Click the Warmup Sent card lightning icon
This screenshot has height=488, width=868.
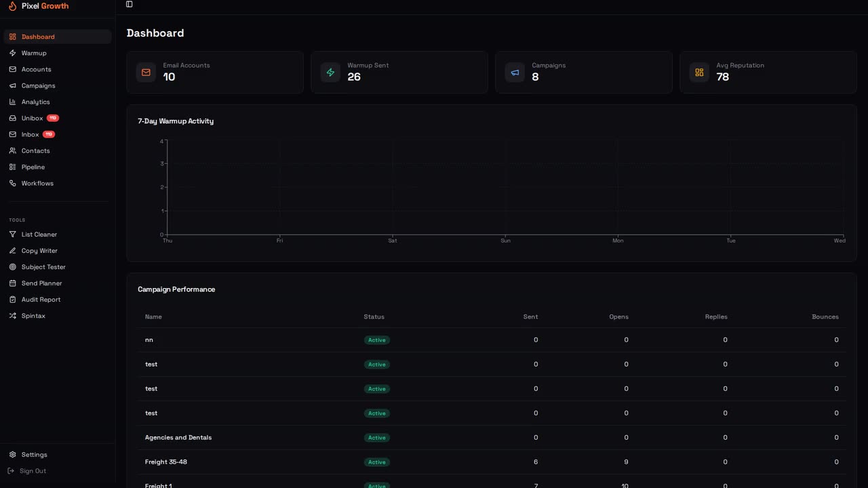[330, 73]
